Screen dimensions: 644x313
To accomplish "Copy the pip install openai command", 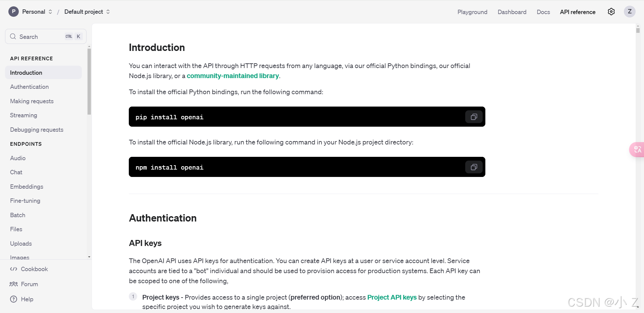I will pyautogui.click(x=474, y=117).
